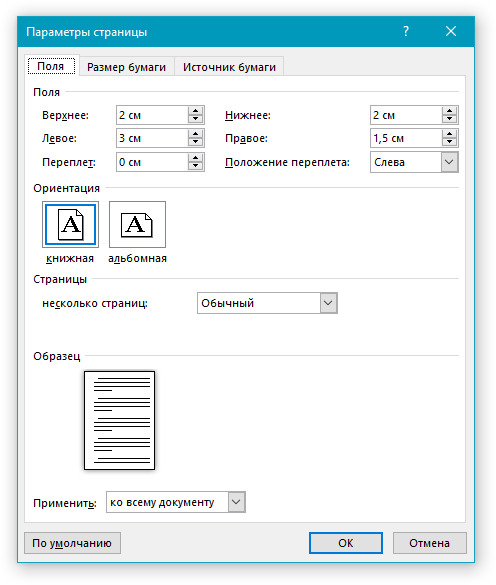
Task: Increase the Верхнее margin with up arrow
Action: [x=196, y=111]
